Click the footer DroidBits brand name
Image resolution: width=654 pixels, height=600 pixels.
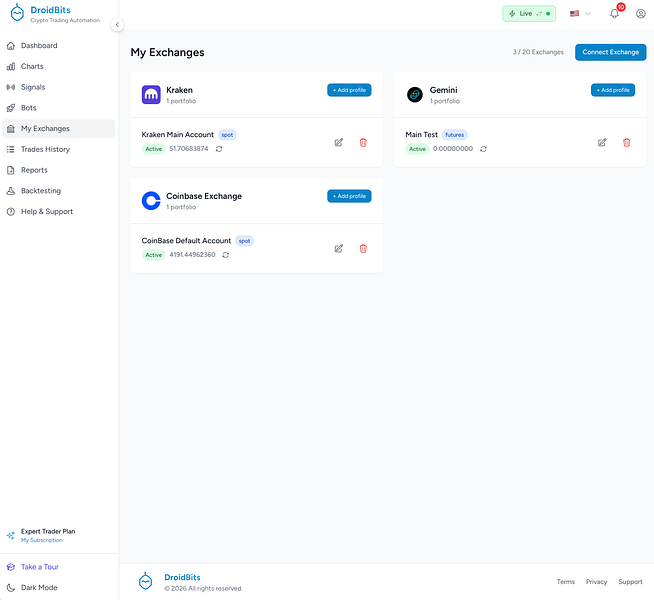coord(182,577)
